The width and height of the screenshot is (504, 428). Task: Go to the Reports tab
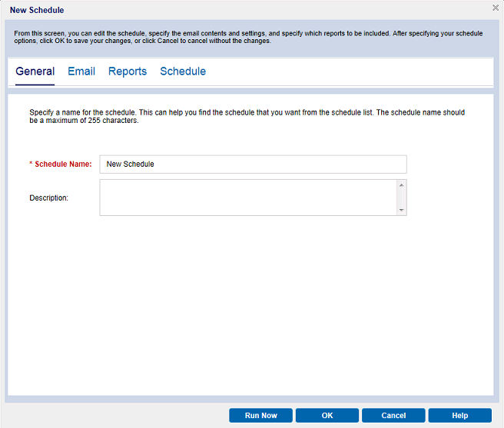128,71
